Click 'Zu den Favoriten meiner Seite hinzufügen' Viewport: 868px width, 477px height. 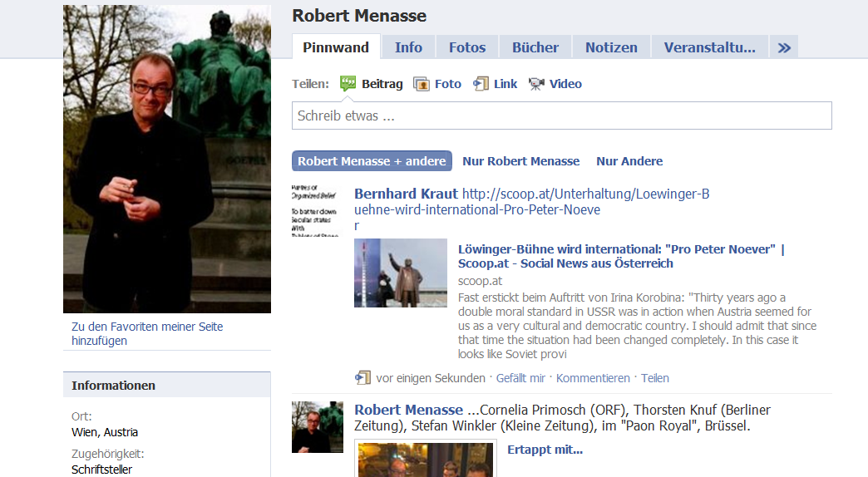pyautogui.click(x=147, y=333)
